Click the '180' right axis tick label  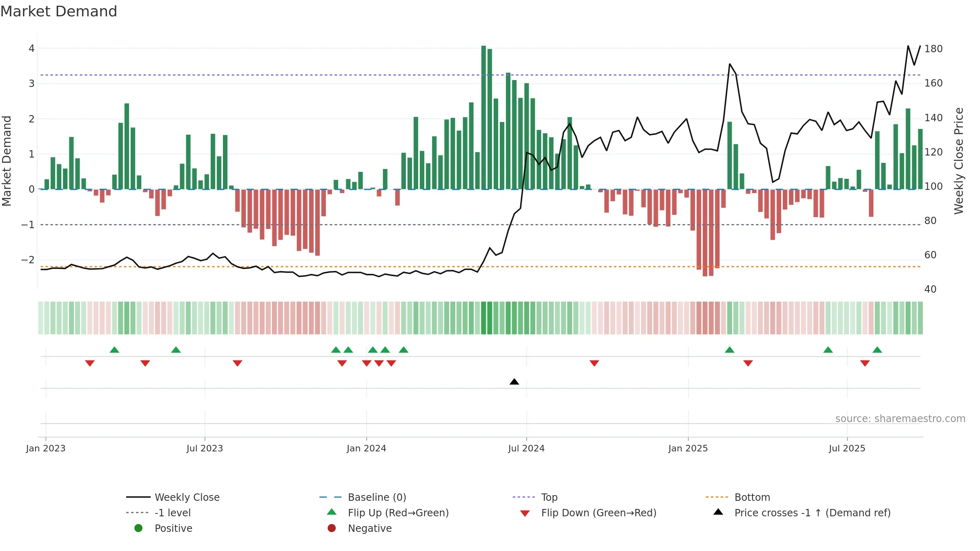[x=933, y=49]
